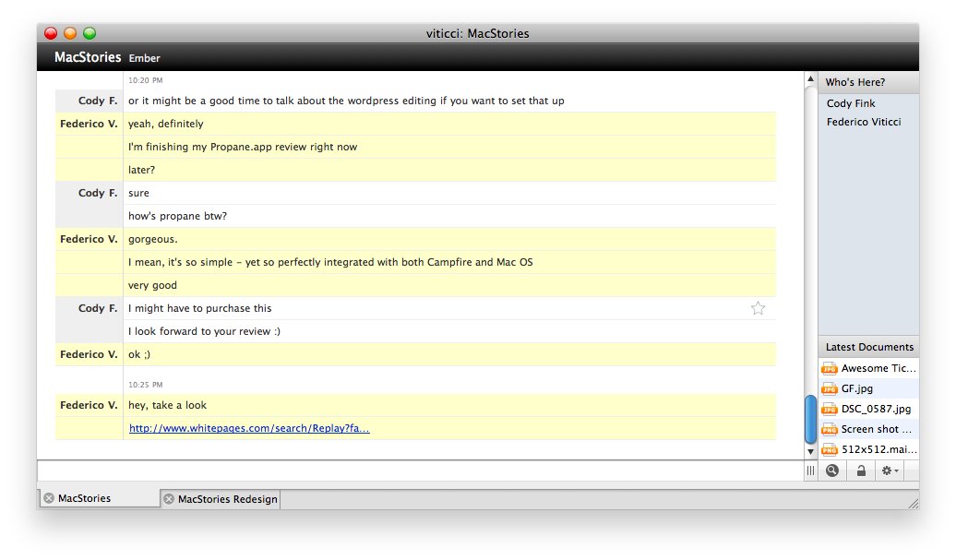Toggle the room lock icon
Image resolution: width=956 pixels, height=560 pixels.
(861, 471)
